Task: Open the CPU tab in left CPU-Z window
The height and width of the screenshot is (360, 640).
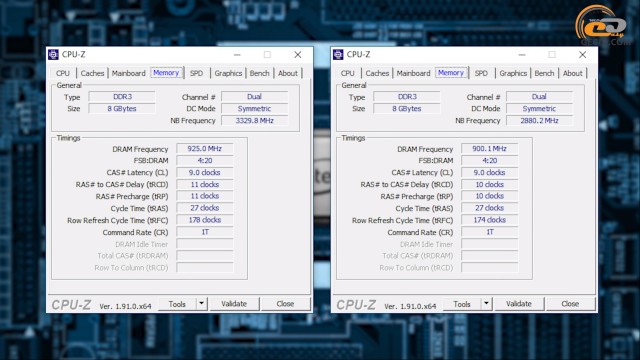Action: pyautogui.click(x=62, y=73)
